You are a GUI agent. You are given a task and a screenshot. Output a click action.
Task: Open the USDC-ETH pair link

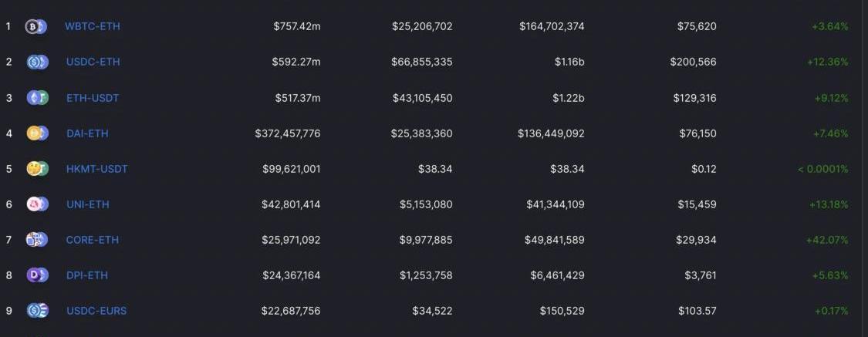[93, 62]
